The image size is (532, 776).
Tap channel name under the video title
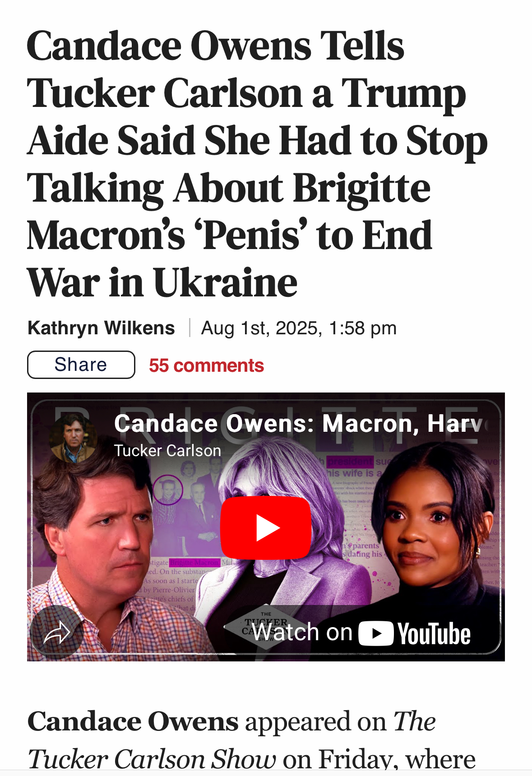click(x=167, y=451)
